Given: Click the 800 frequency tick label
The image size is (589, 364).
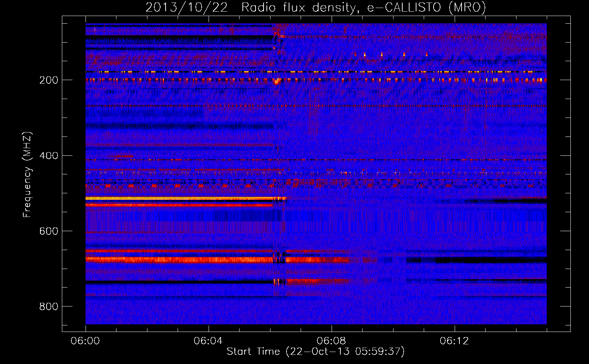Looking at the screenshot, I should click(x=49, y=306).
